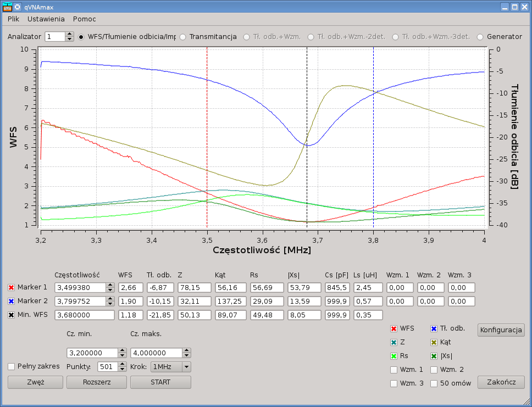The width and height of the screenshot is (532, 407).
Task: Decrease Punkty count with down arrow
Action: 123,369
